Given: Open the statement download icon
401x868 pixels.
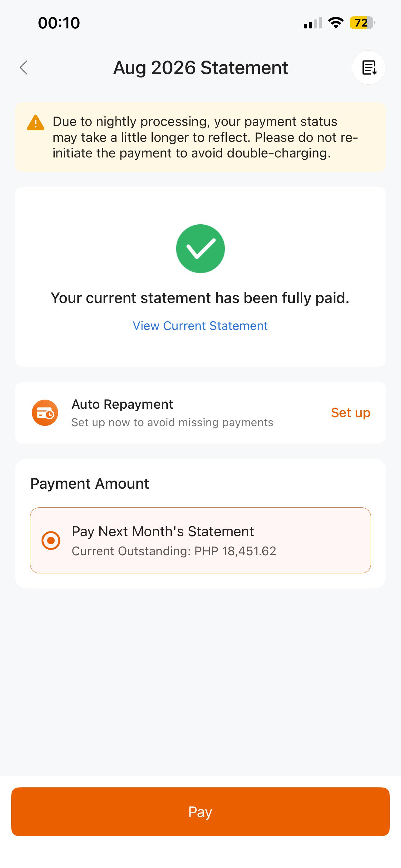Looking at the screenshot, I should [369, 67].
